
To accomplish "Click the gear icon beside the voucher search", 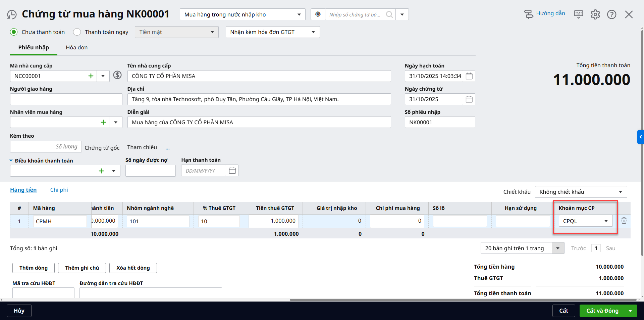I will point(318,14).
